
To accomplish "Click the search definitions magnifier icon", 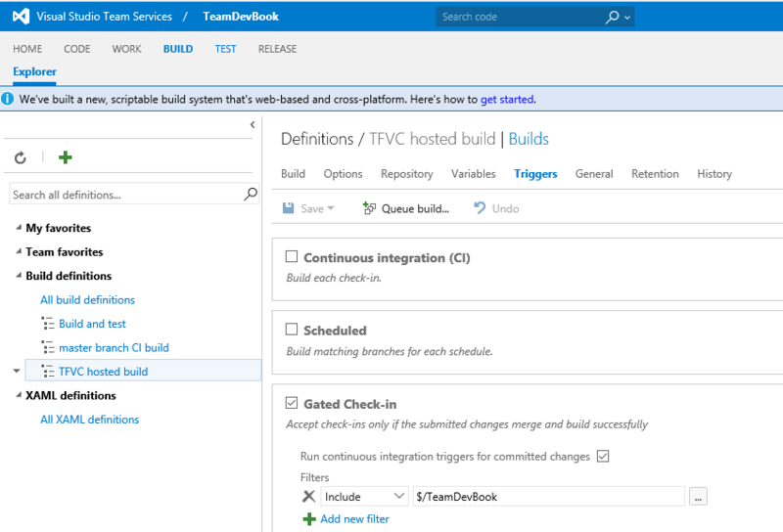I will click(x=251, y=194).
